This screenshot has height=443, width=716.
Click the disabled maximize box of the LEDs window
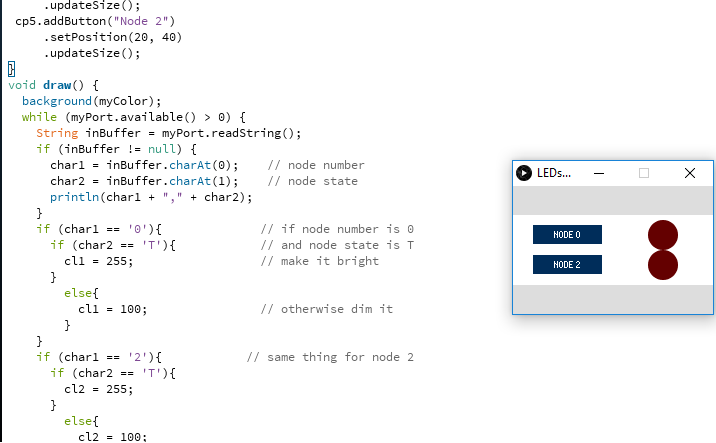644,173
